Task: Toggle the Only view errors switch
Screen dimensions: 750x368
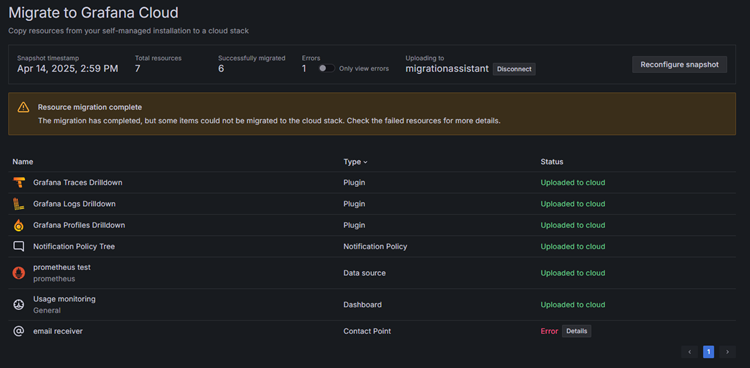Action: pyautogui.click(x=327, y=68)
